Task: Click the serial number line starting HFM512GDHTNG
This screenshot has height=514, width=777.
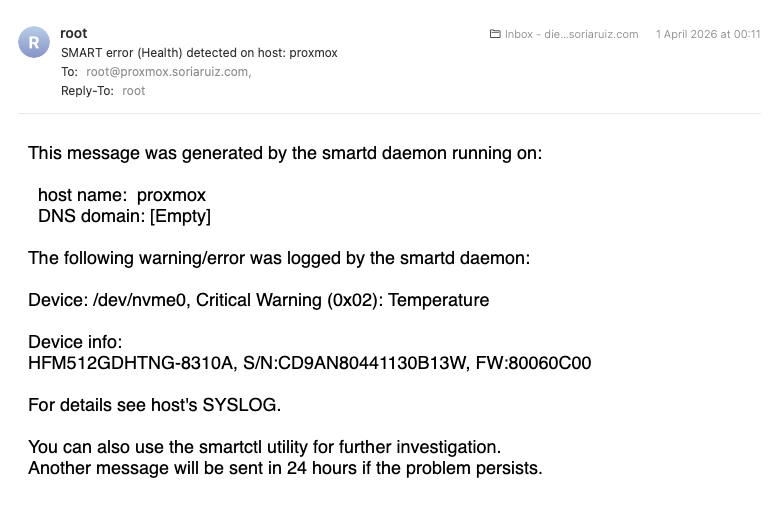Action: [x=309, y=363]
